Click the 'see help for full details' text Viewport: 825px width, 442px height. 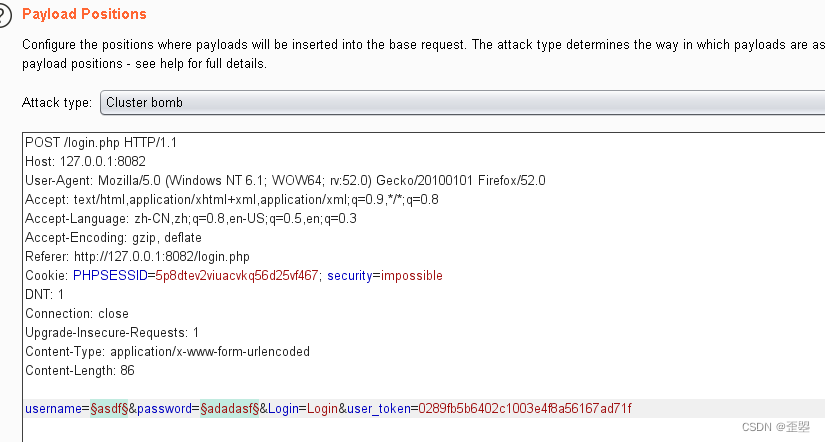200,64
